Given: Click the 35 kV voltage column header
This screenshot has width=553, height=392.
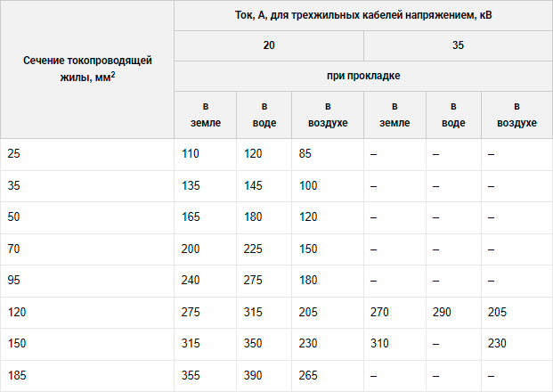Looking at the screenshot, I should 458,45.
